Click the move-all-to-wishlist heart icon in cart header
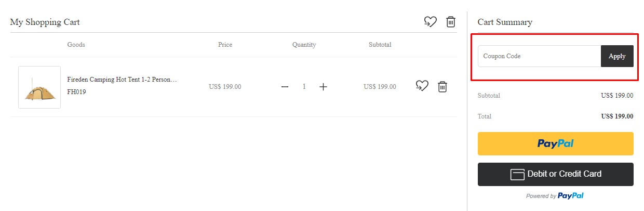Image resolution: width=644 pixels, height=211 pixels. (x=430, y=22)
